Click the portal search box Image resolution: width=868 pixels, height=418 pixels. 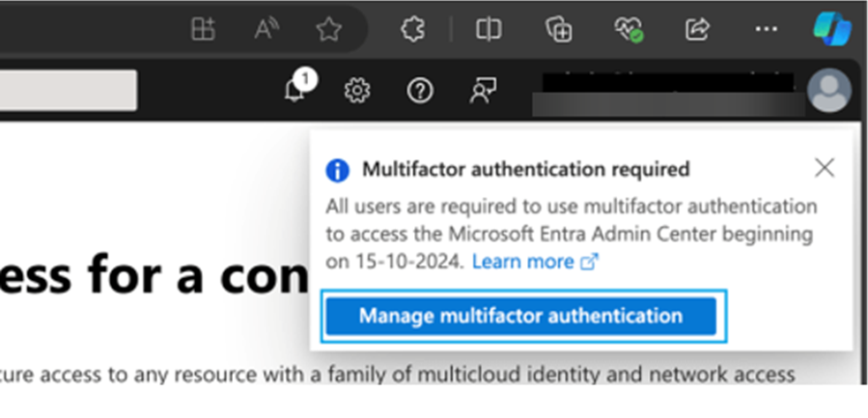[x=68, y=90]
